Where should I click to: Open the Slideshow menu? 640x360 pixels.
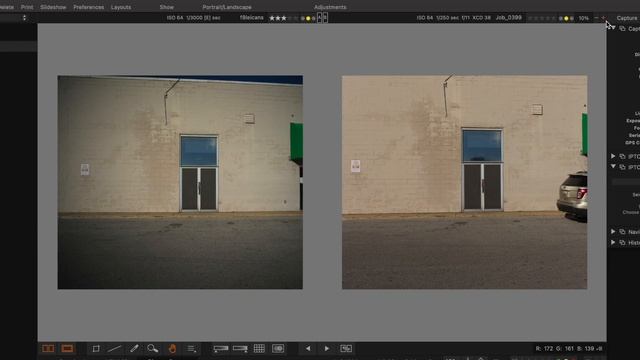[53, 7]
